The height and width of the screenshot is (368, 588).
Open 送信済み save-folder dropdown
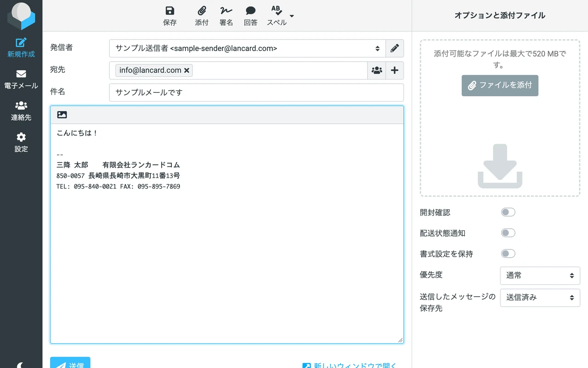tap(540, 298)
